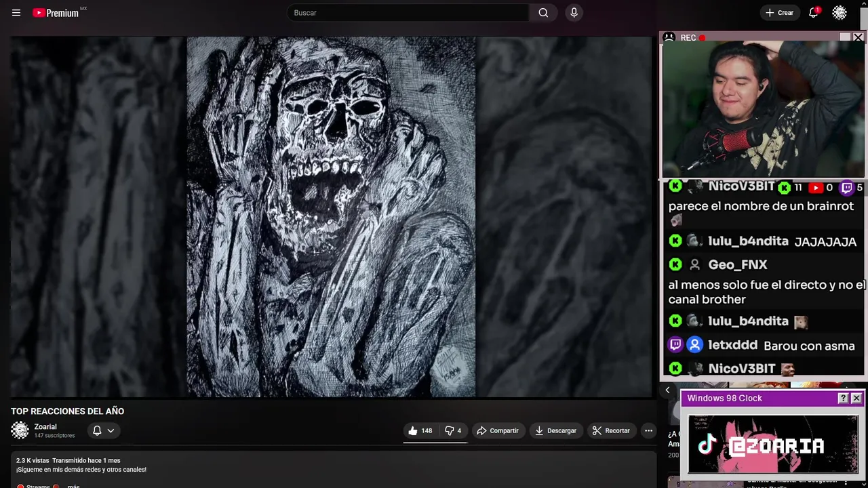Click the REC red dot indicator
This screenshot has height=488, width=868.
[x=703, y=38]
